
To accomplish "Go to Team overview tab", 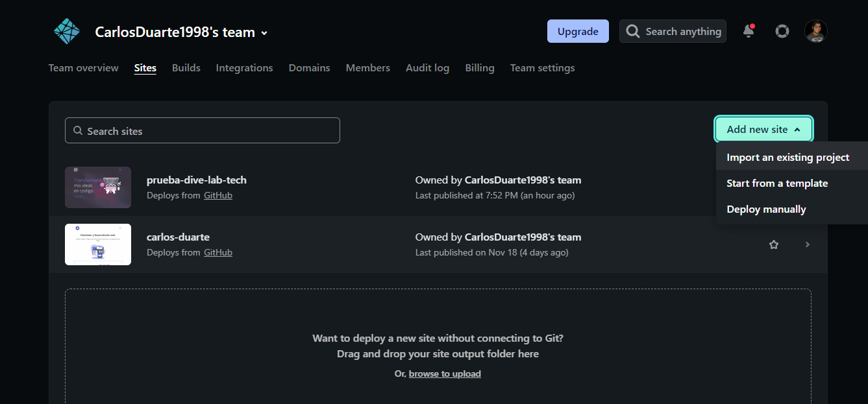I will (84, 67).
